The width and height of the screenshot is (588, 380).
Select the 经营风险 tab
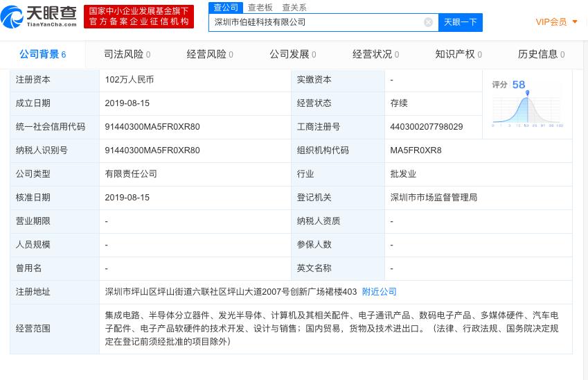tap(210, 54)
